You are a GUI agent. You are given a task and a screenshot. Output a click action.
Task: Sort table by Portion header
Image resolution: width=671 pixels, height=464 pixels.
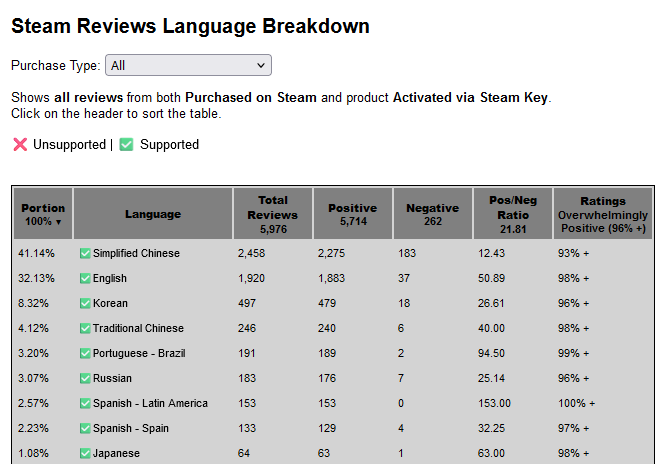[x=43, y=214]
